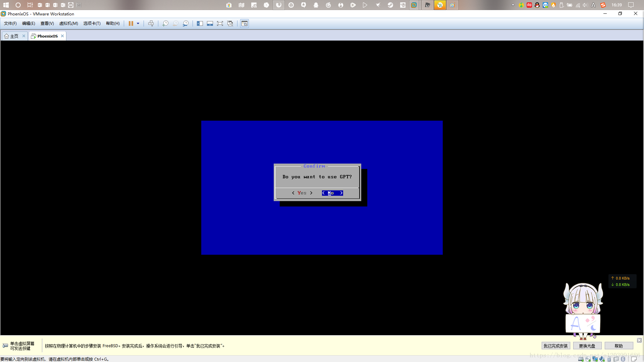Expand the Windows system tray overflow arrow
Viewport: 644px width, 362px height.
tap(513, 5)
